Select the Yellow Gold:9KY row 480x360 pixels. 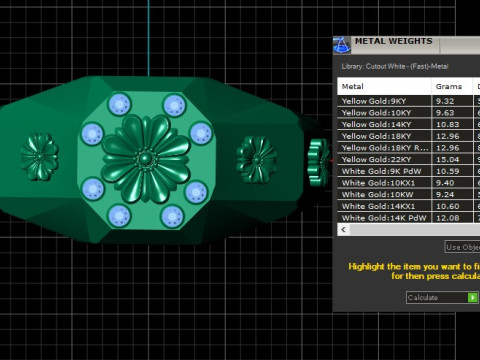pyautogui.click(x=409, y=101)
